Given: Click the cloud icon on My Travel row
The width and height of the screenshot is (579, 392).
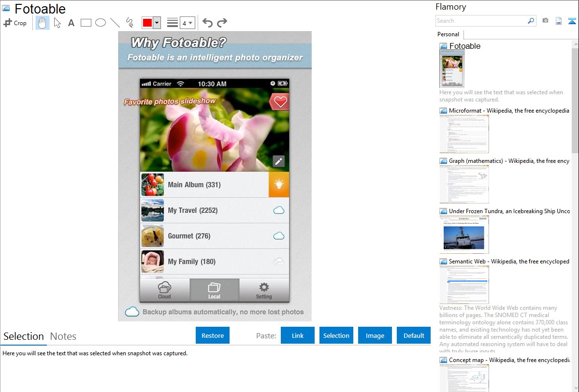Looking at the screenshot, I should (x=279, y=210).
